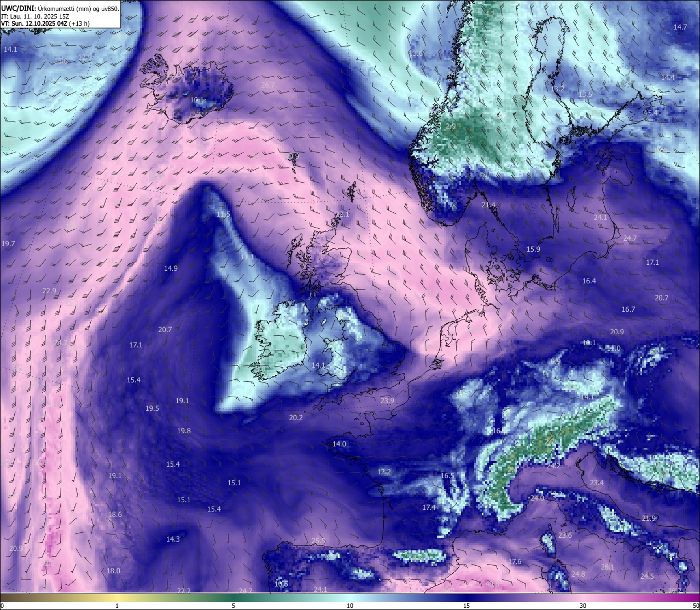The width and height of the screenshot is (700, 610).
Task: Click the 14.9 value over the Atlantic
Action: pyautogui.click(x=171, y=268)
